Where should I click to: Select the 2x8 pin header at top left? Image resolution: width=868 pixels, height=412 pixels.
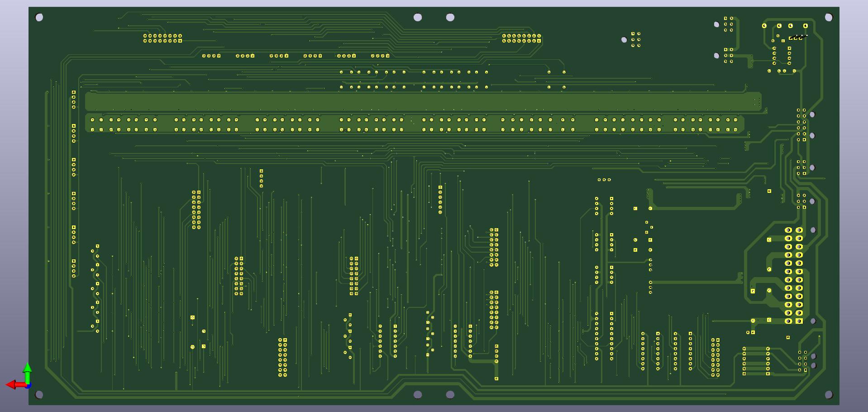point(162,38)
